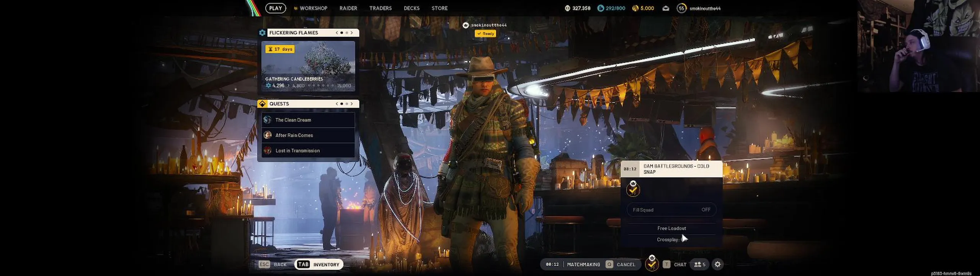
Task: Open the WORKSHOP tab
Action: (314, 8)
